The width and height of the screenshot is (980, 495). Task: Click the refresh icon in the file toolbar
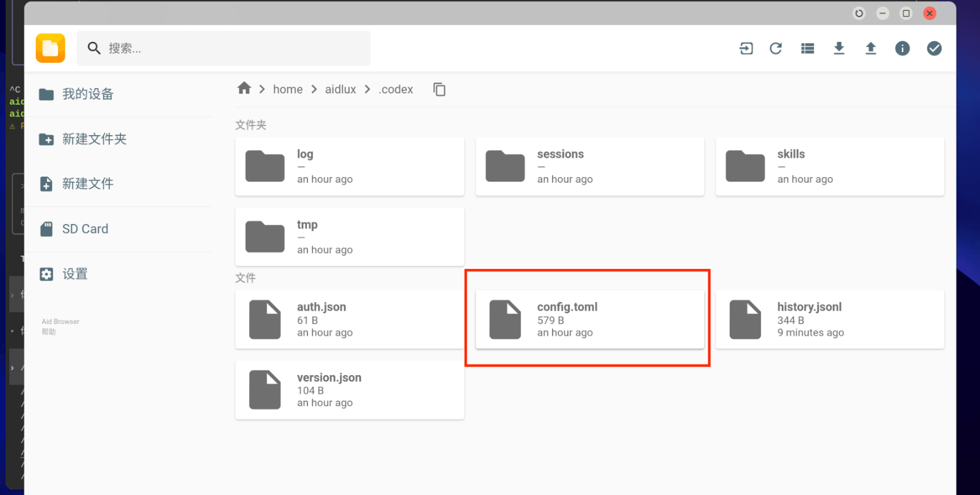776,48
